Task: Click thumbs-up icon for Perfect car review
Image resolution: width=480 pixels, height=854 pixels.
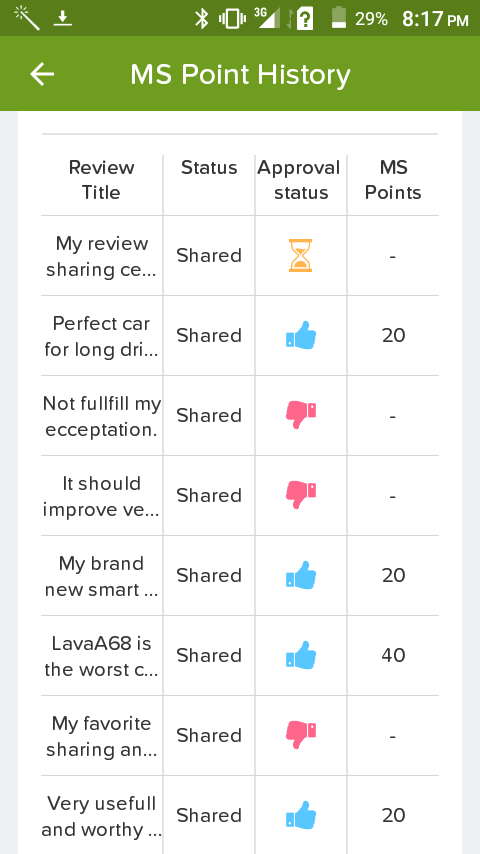Action: pyautogui.click(x=301, y=335)
